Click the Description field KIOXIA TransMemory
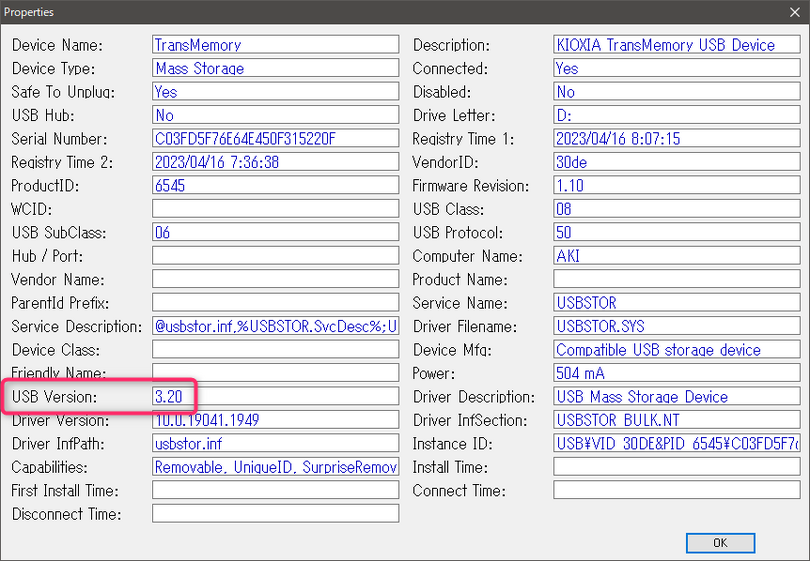This screenshot has width=810, height=561. point(677,44)
